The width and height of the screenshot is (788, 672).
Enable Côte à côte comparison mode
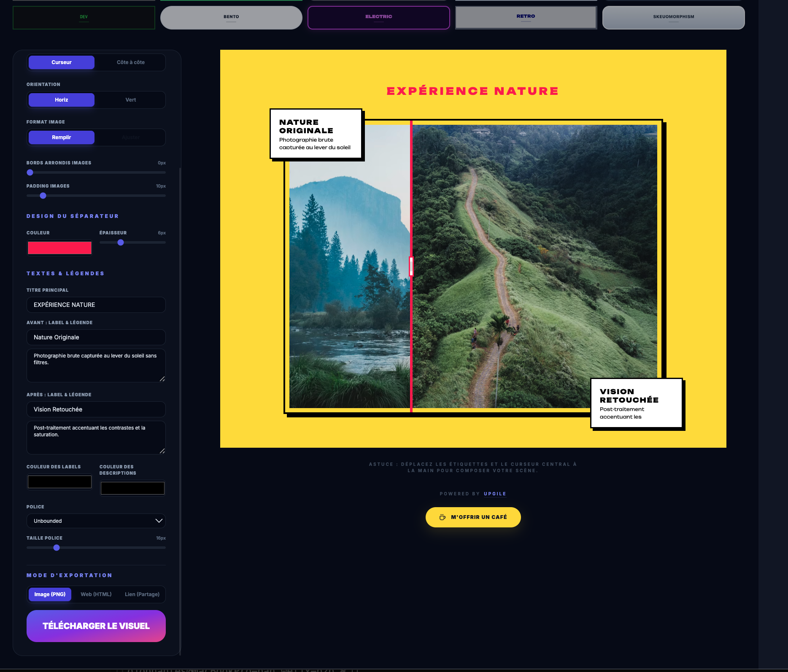(x=131, y=62)
